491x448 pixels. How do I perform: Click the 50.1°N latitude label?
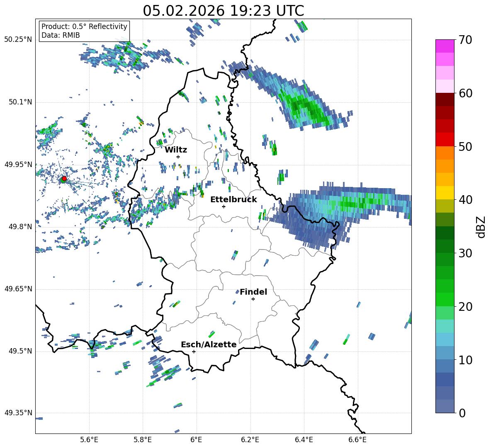click(x=20, y=102)
